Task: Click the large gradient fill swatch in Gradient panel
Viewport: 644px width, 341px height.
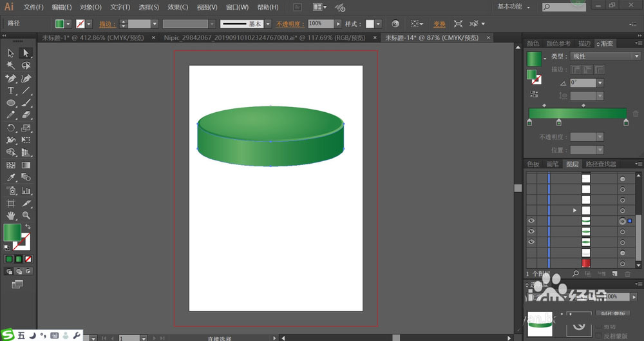Action: coord(534,59)
